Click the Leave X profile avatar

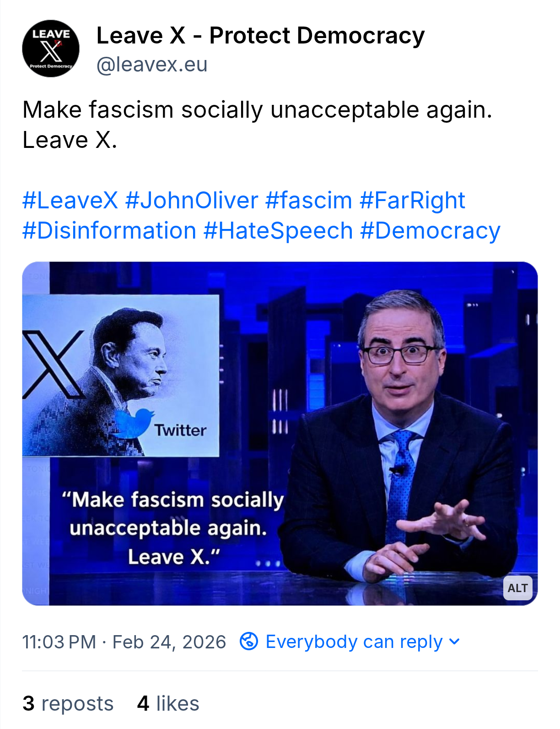point(51,49)
